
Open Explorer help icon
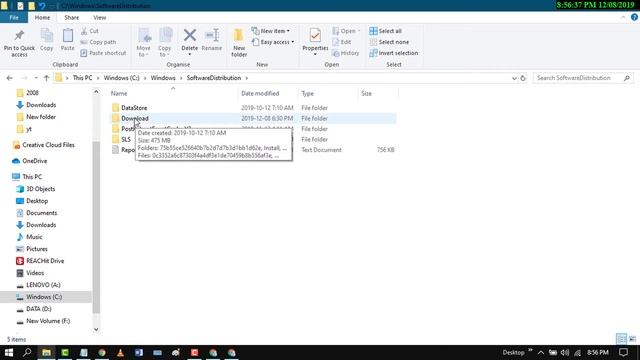coord(634,17)
